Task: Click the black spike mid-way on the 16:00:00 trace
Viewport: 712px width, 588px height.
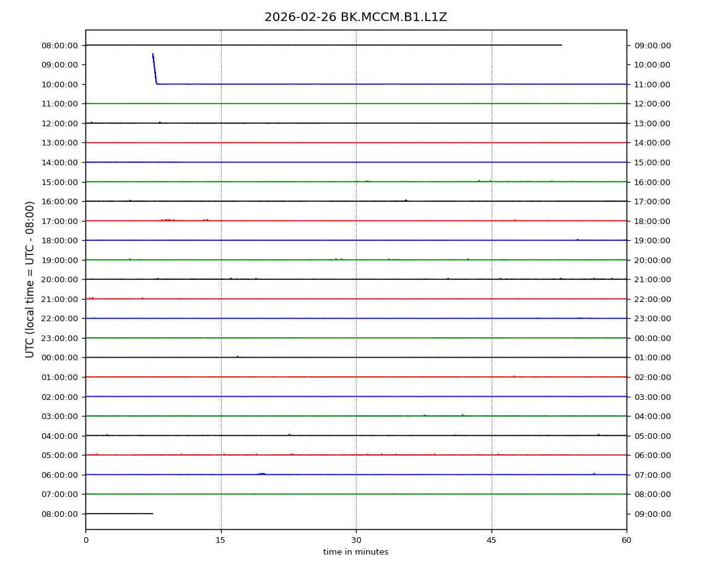Action: [406, 200]
